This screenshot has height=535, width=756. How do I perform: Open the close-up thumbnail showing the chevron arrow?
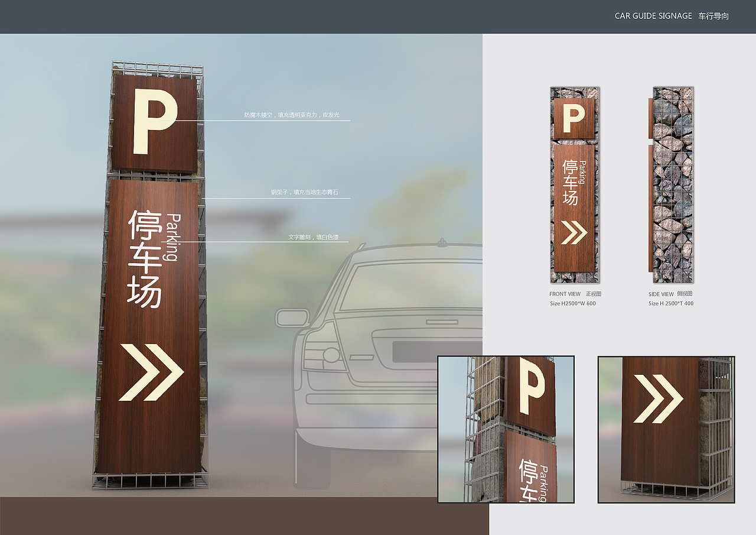[666, 429]
